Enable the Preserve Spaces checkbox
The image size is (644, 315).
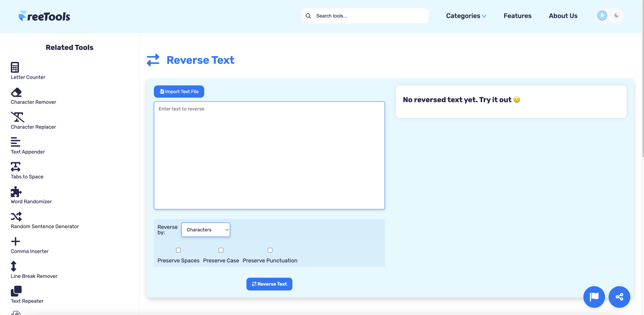[178, 250]
